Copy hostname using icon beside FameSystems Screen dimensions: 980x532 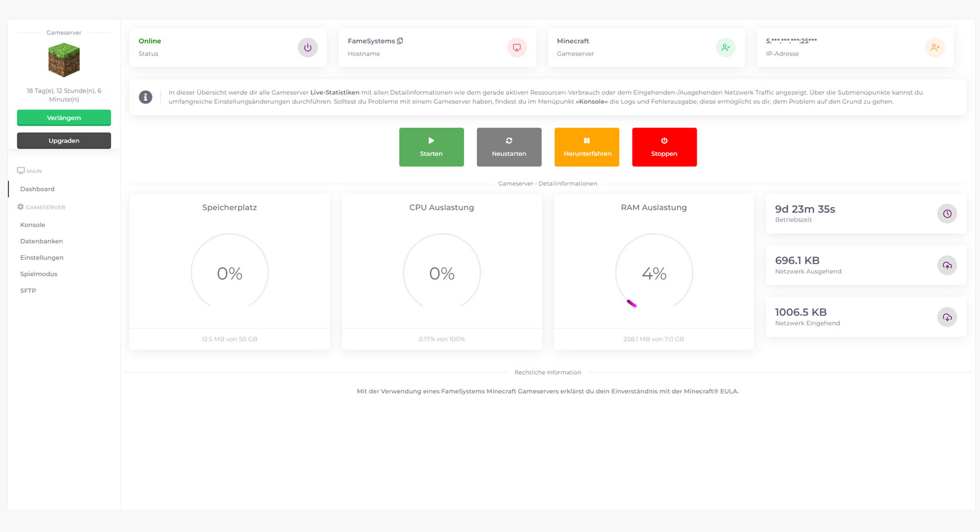[x=400, y=41]
